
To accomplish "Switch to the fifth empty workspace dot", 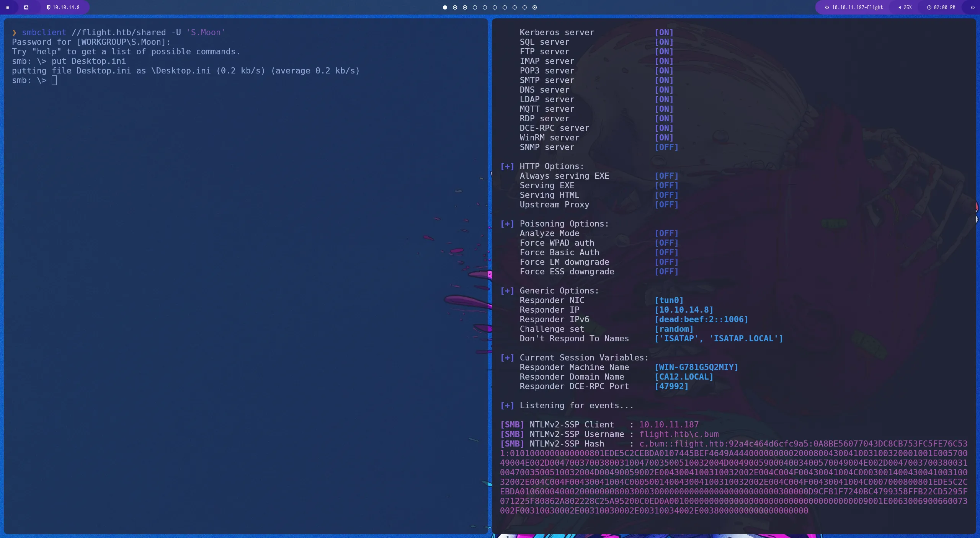I will [x=485, y=7].
